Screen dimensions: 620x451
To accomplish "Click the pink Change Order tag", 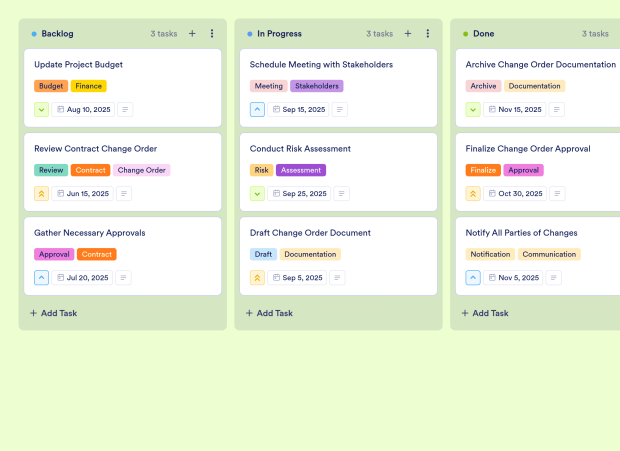I will point(142,170).
